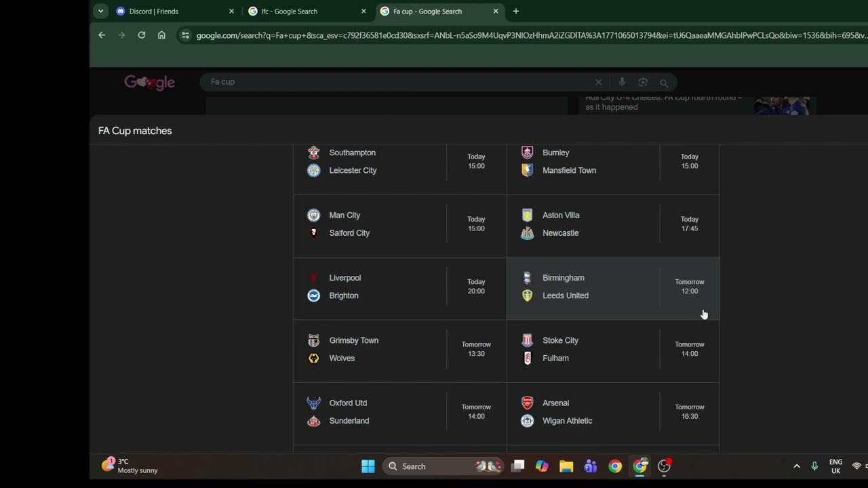Image resolution: width=868 pixels, height=488 pixels.
Task: Show hidden system tray icons
Action: (797, 466)
